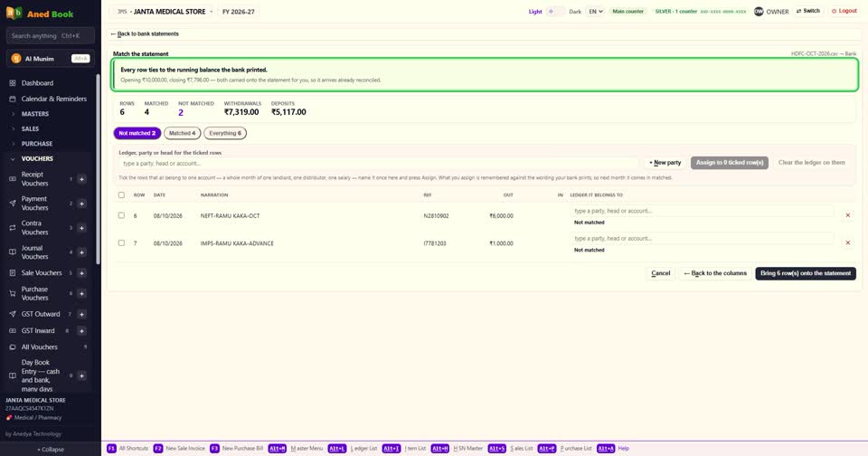Expand the PURCHASE section
The width and height of the screenshot is (868, 456).
[x=36, y=144]
